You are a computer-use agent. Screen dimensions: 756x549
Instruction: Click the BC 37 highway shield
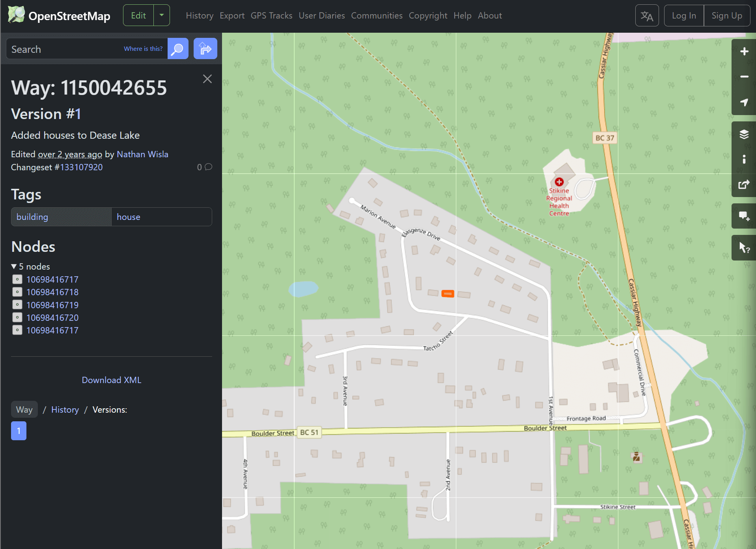point(605,138)
